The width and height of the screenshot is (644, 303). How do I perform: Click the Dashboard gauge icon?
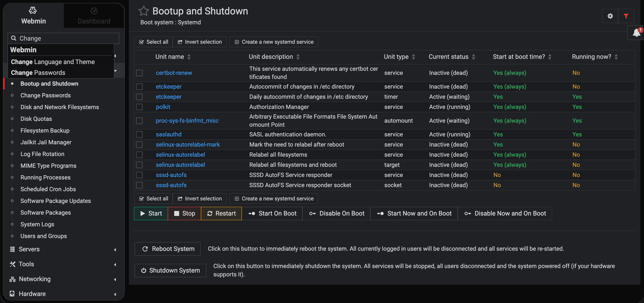tap(94, 11)
